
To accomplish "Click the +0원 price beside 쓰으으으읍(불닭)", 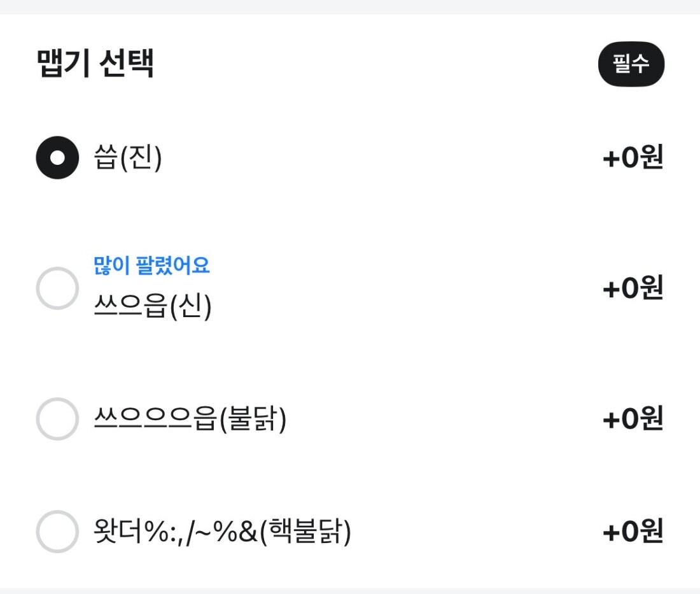I will 633,419.
